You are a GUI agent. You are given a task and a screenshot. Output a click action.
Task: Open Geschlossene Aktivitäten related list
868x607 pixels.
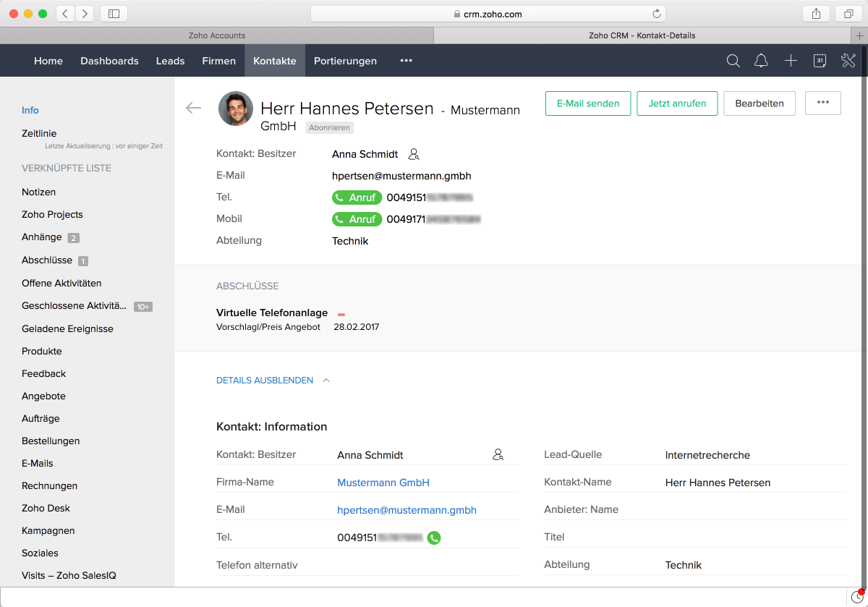tap(74, 306)
